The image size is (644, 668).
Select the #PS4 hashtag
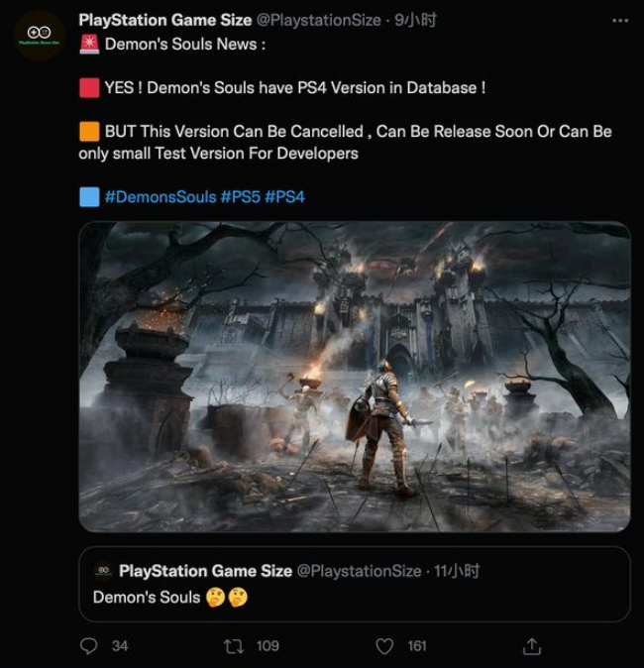[x=285, y=197]
